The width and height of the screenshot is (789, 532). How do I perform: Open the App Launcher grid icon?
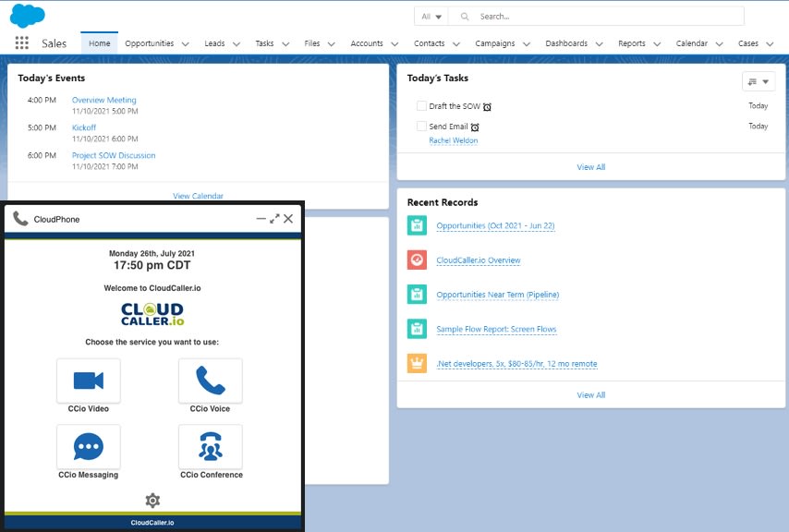(x=21, y=43)
